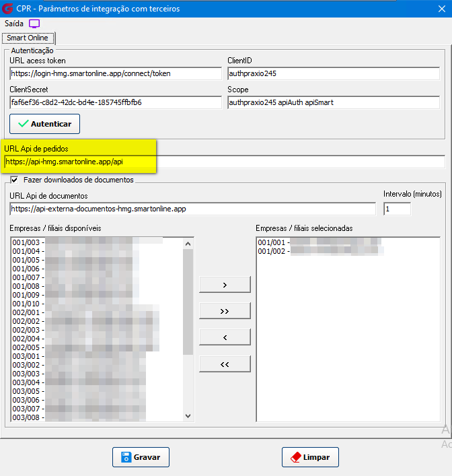Select row 001/007 in available list
Image resolution: width=452 pixels, height=476 pixels.
click(x=97, y=277)
